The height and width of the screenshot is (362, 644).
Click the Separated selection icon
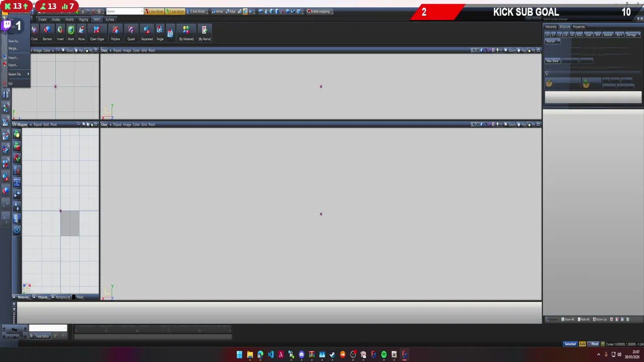(147, 34)
